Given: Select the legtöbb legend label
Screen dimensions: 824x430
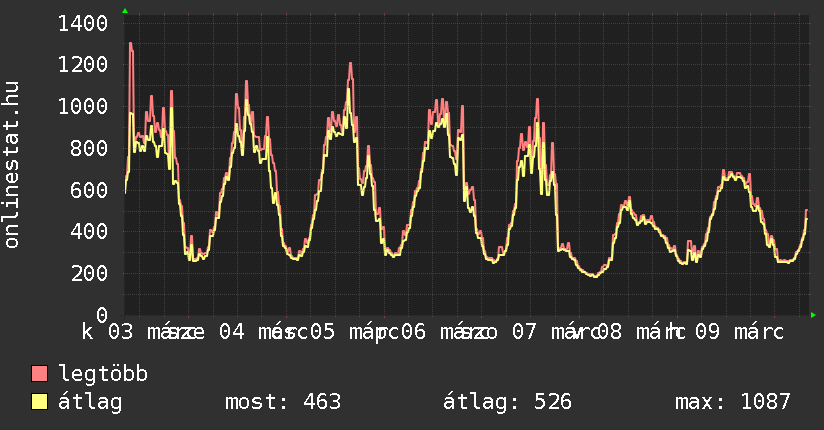Looking at the screenshot, I should (104, 374).
